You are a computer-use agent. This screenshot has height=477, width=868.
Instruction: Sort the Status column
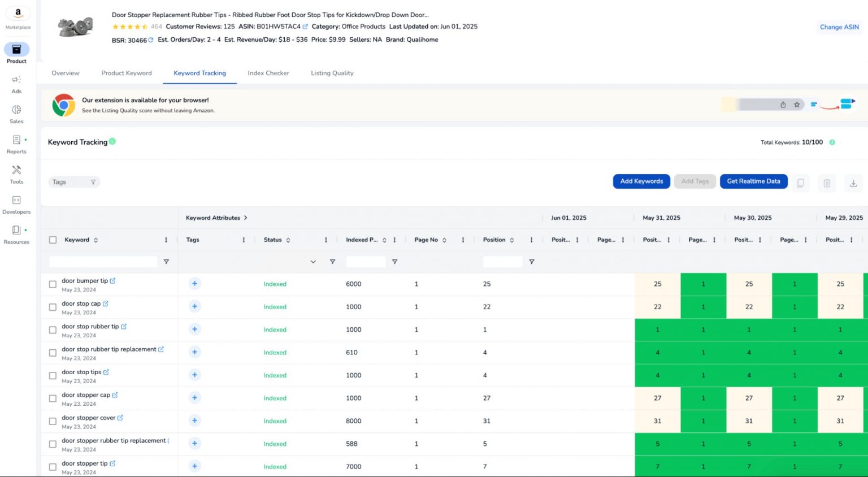pyautogui.click(x=288, y=240)
